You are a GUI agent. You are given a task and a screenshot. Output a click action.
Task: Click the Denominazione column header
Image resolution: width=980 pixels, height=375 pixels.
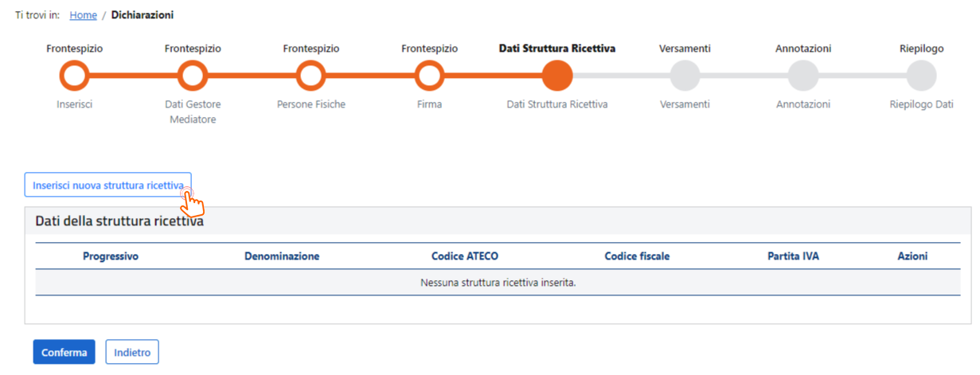tap(282, 256)
